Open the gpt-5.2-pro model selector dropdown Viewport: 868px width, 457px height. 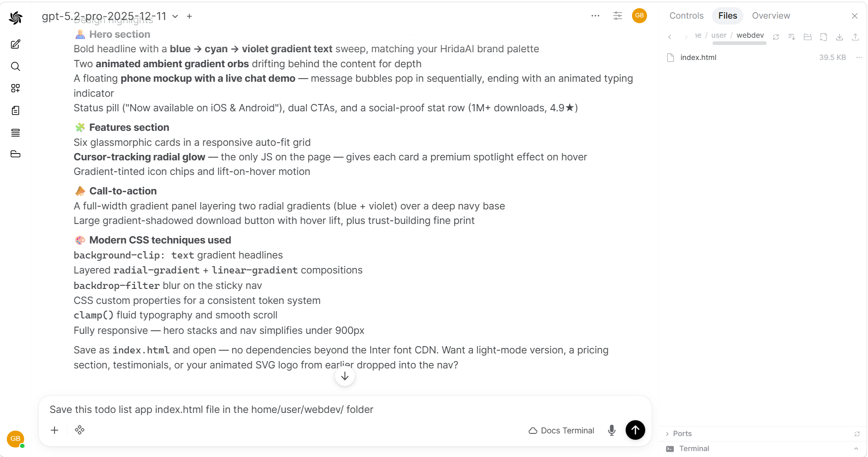coord(110,16)
